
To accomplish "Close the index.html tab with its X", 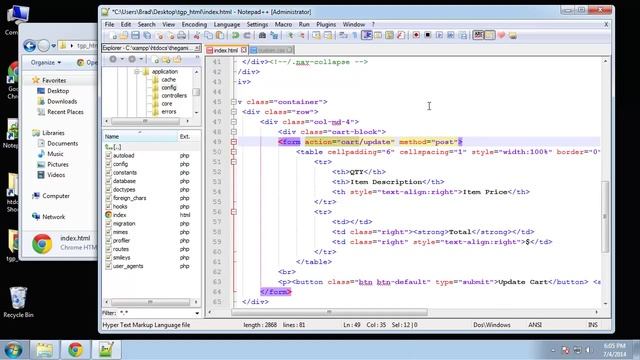I will pos(244,50).
